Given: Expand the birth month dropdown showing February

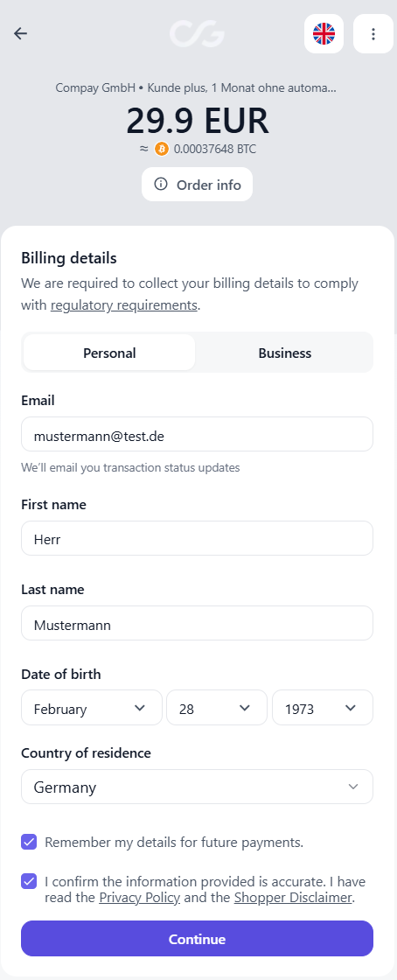Looking at the screenshot, I should (92, 708).
